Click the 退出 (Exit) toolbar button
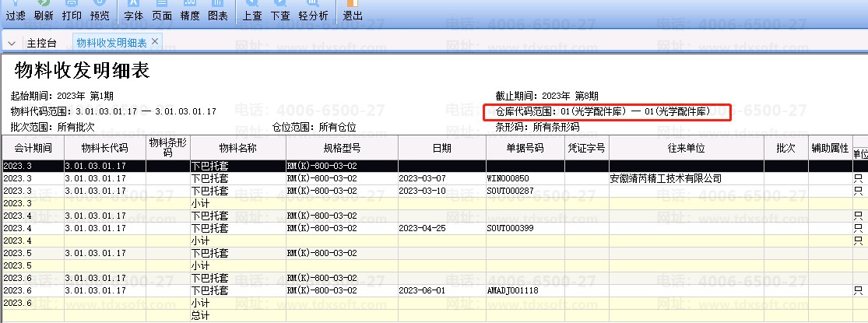Screen dimensions: 868x323 (353, 11)
